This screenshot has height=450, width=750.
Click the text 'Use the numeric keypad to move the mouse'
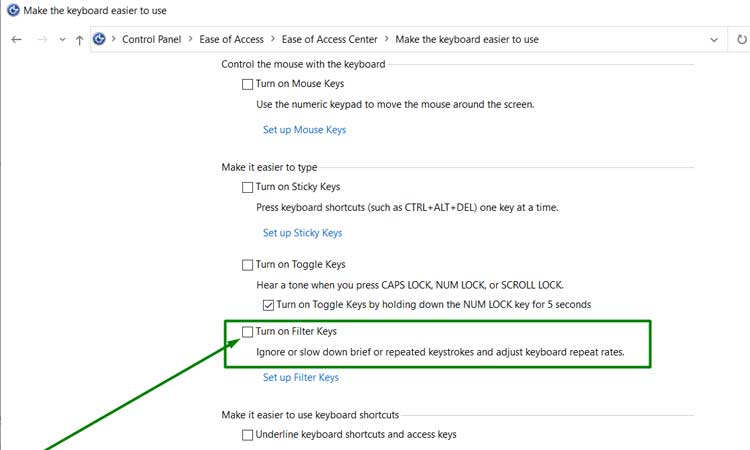(395, 104)
